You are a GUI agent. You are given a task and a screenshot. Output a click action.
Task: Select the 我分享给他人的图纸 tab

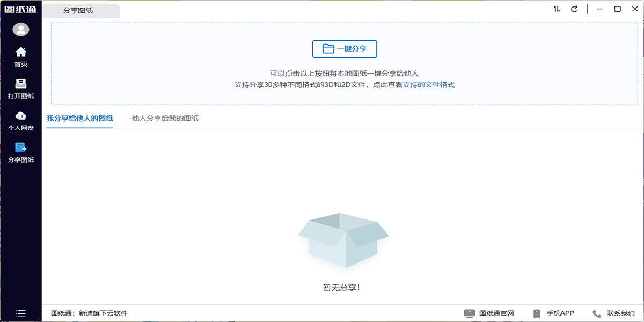click(x=79, y=118)
